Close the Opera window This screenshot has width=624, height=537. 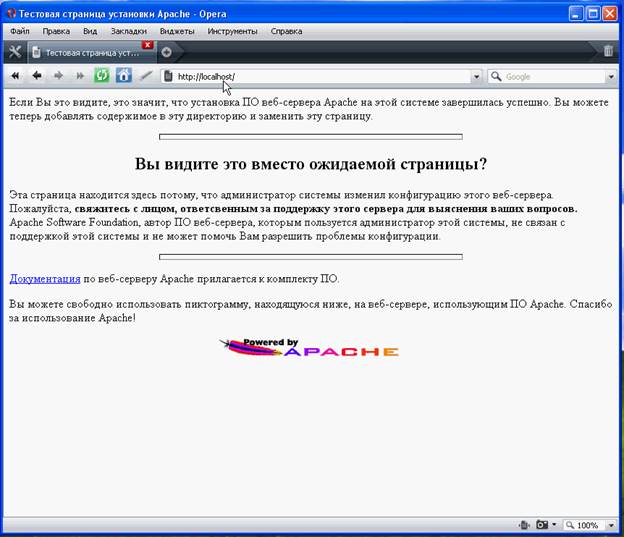coord(610,14)
